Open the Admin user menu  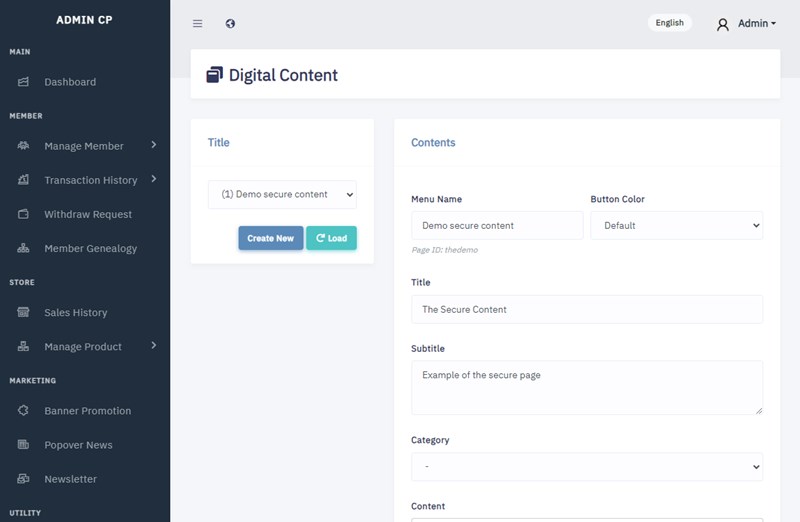pyautogui.click(x=746, y=23)
